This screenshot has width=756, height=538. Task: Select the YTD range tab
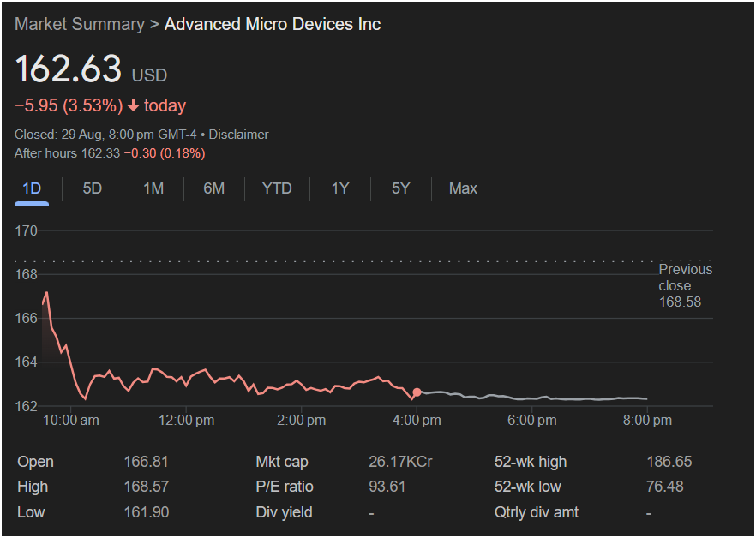(x=277, y=188)
